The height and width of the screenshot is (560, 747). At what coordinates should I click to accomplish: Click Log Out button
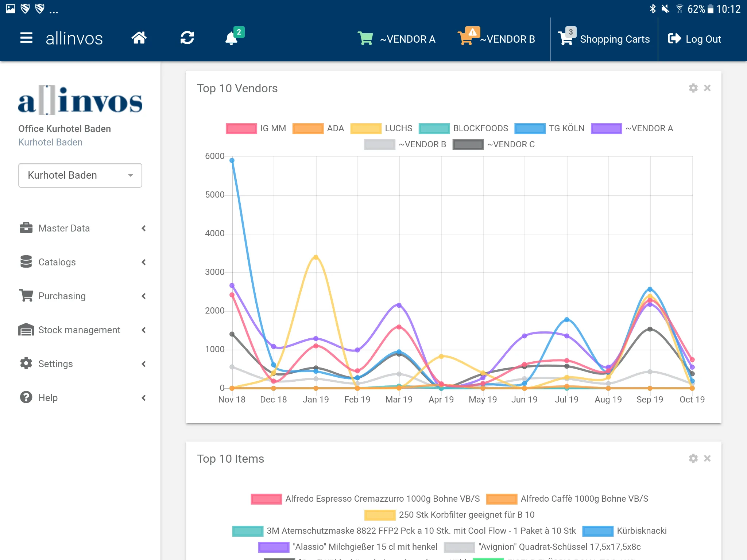point(696,39)
